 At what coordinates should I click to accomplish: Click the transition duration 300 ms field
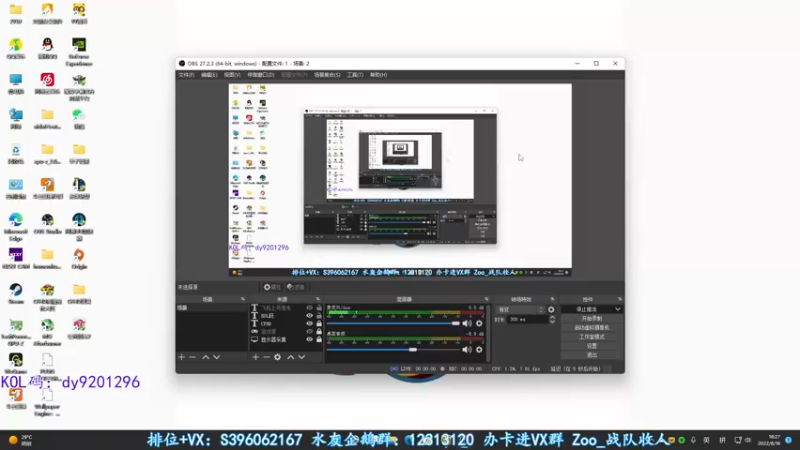(527, 319)
